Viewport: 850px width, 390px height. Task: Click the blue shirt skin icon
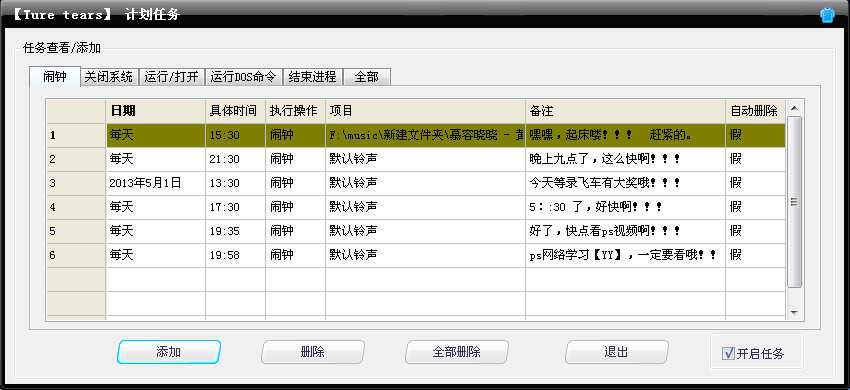click(827, 15)
